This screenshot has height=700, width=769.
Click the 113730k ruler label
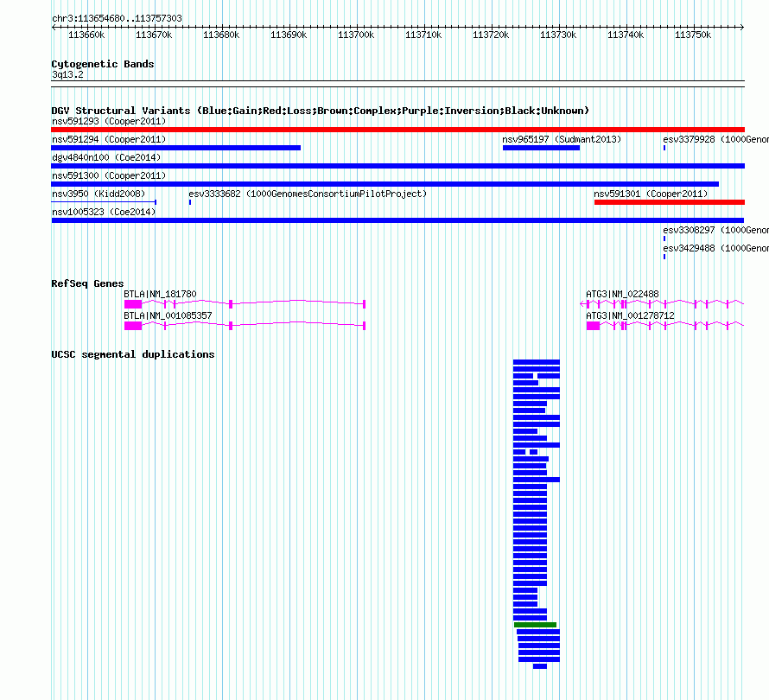(x=558, y=35)
